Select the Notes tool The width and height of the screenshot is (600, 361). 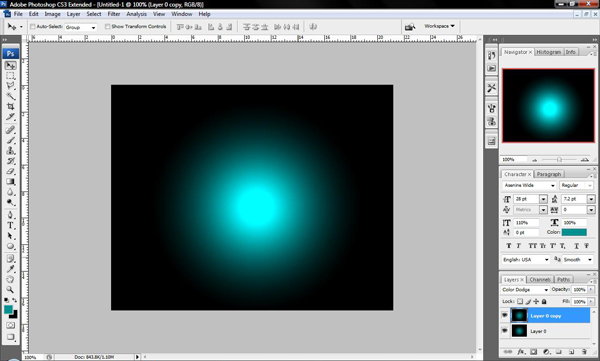pos(10,258)
